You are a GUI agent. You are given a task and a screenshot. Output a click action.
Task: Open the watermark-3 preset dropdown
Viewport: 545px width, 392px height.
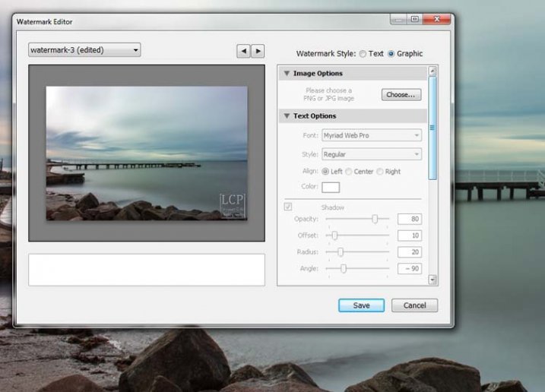pyautogui.click(x=84, y=50)
